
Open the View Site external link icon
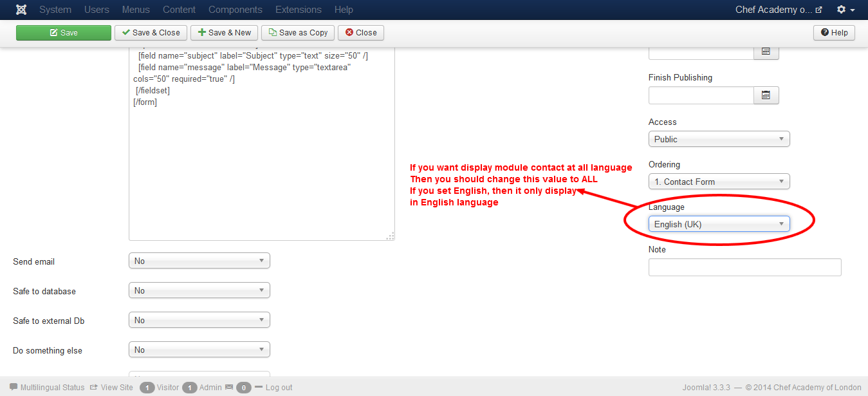95,387
